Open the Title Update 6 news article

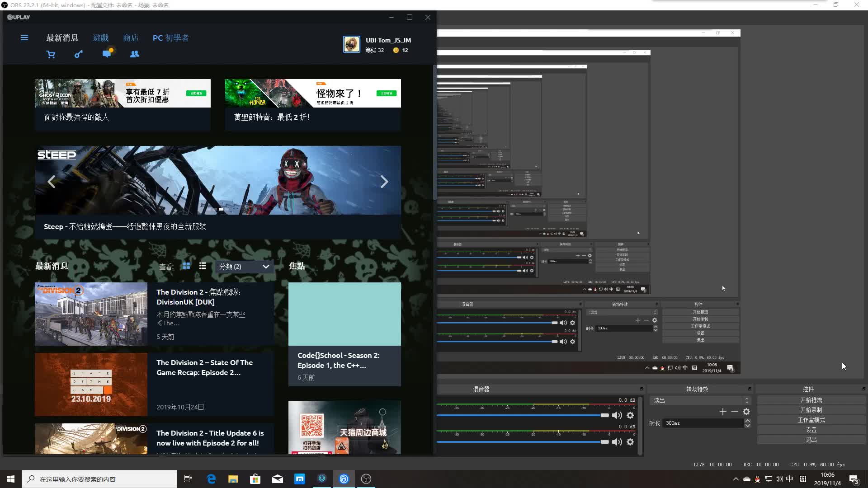154,439
